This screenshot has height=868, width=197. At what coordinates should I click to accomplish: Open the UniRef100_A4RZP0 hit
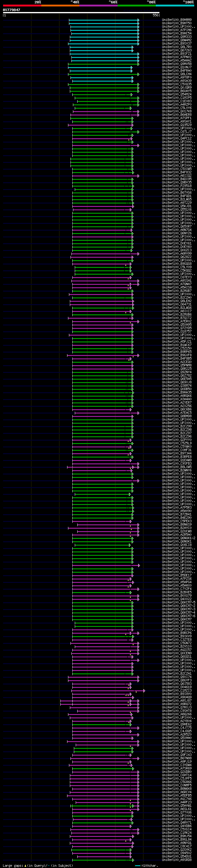tap(177, 104)
